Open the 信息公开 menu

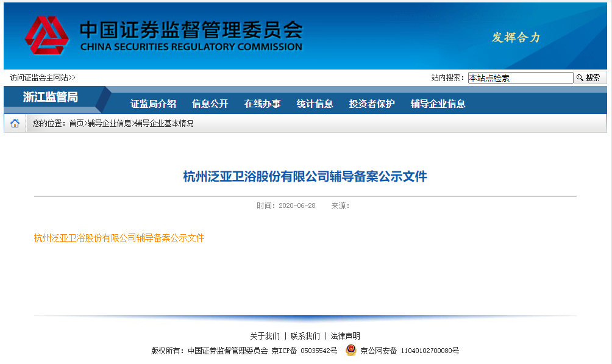point(210,104)
